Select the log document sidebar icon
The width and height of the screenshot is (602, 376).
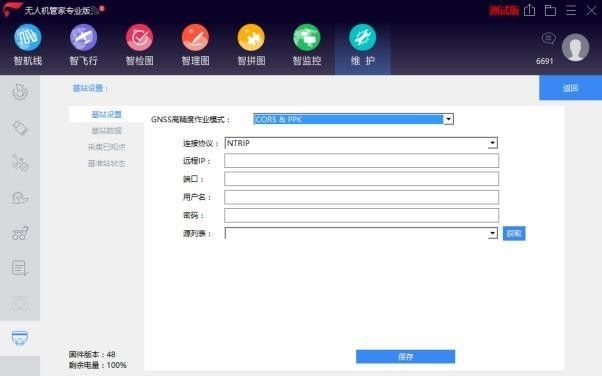pos(20,268)
